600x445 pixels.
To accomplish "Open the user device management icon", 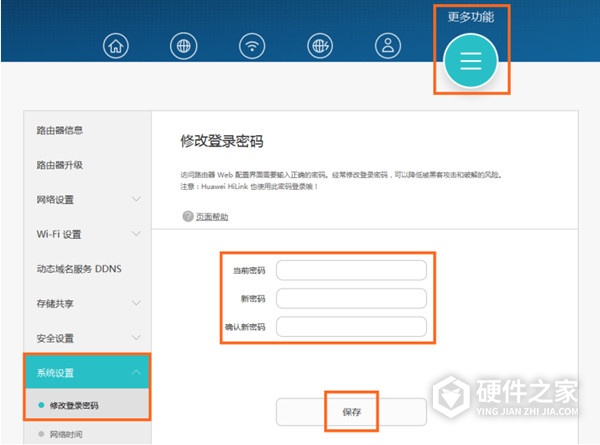I will 388,46.
